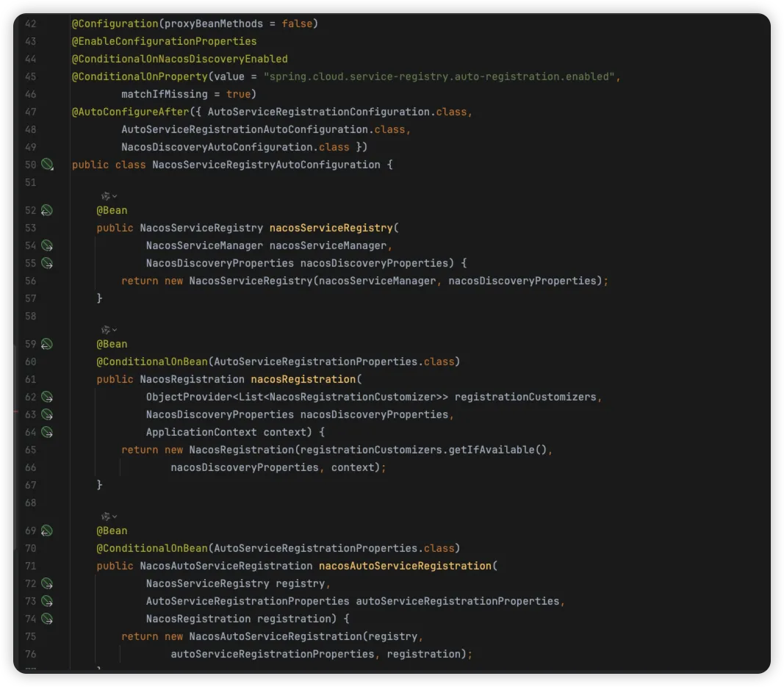Click gutter icon beside NacosRegistration registration parameter
Viewport: 784px width, 687px height.
[x=47, y=619]
